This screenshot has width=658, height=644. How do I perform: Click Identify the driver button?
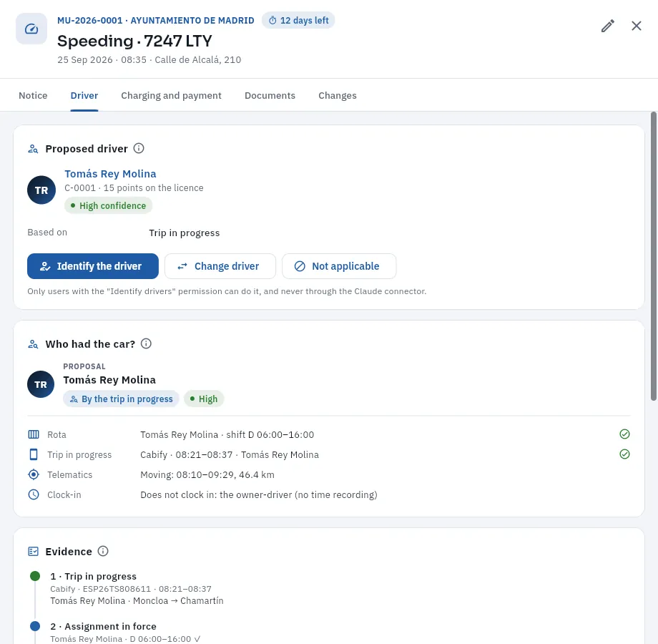point(93,266)
